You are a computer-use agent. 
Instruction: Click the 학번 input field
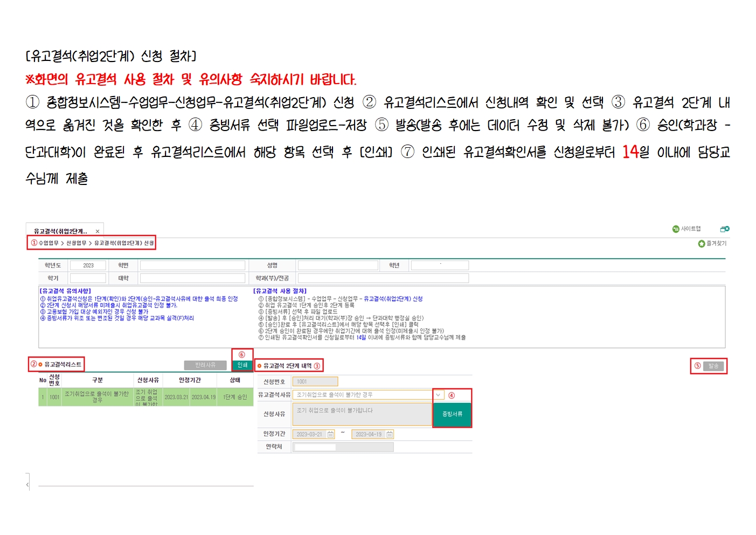[x=192, y=265]
